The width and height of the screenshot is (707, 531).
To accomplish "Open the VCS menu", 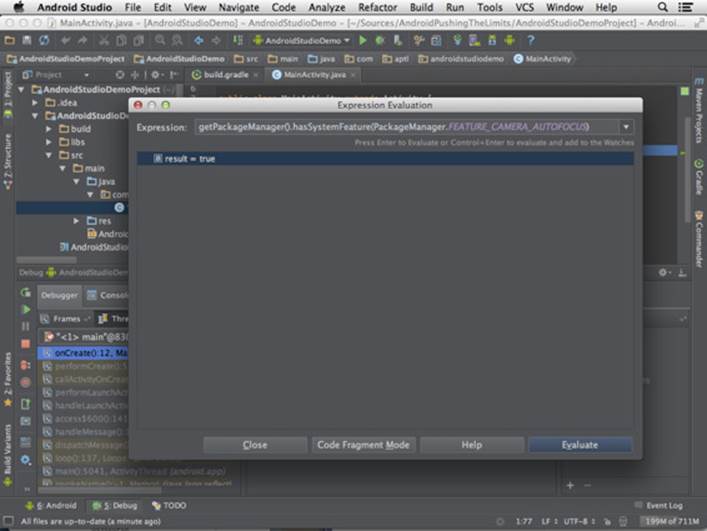I will click(x=524, y=7).
